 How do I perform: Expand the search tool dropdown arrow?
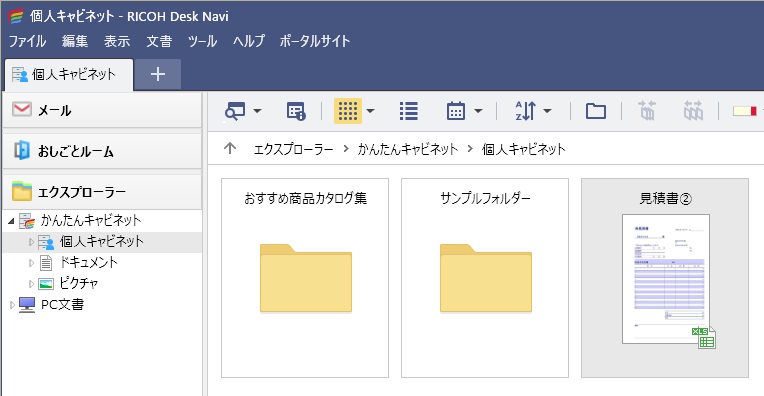(x=257, y=111)
